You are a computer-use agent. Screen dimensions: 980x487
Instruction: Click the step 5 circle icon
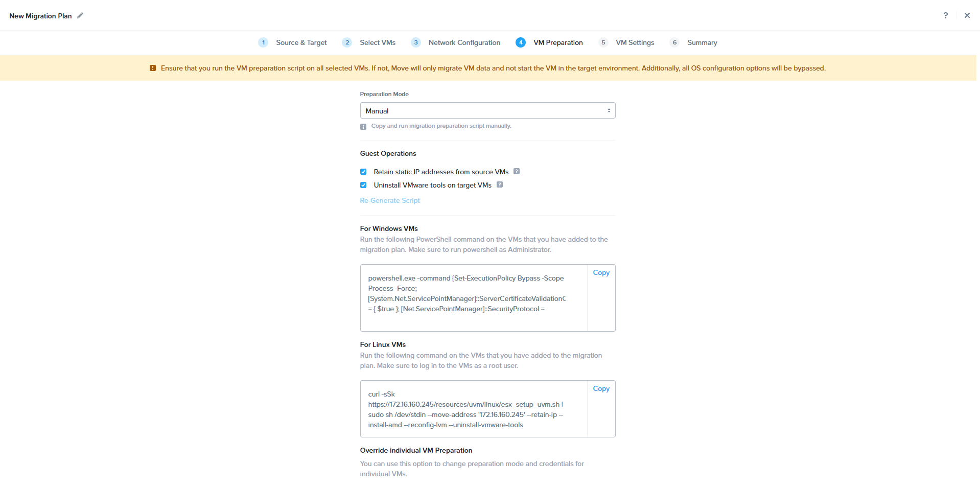point(603,42)
